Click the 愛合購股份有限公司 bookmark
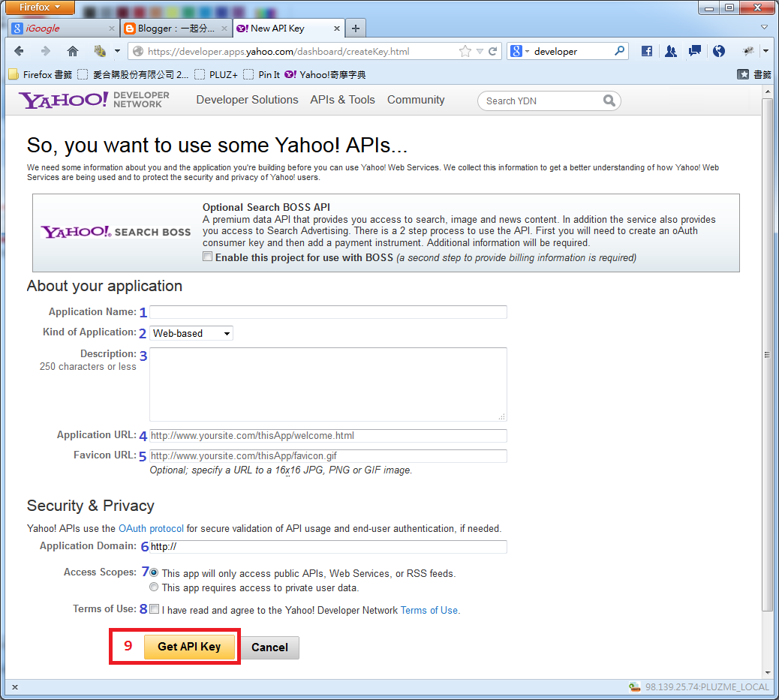Image resolution: width=779 pixels, height=700 pixels. click(133, 74)
